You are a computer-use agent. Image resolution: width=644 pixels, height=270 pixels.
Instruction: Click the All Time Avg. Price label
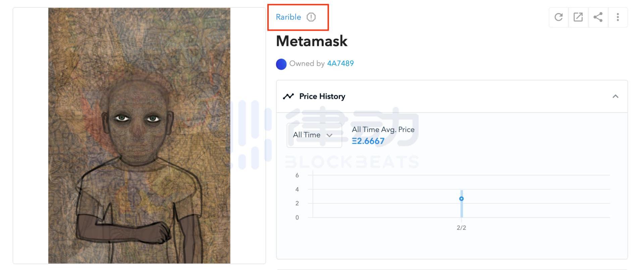tap(383, 130)
